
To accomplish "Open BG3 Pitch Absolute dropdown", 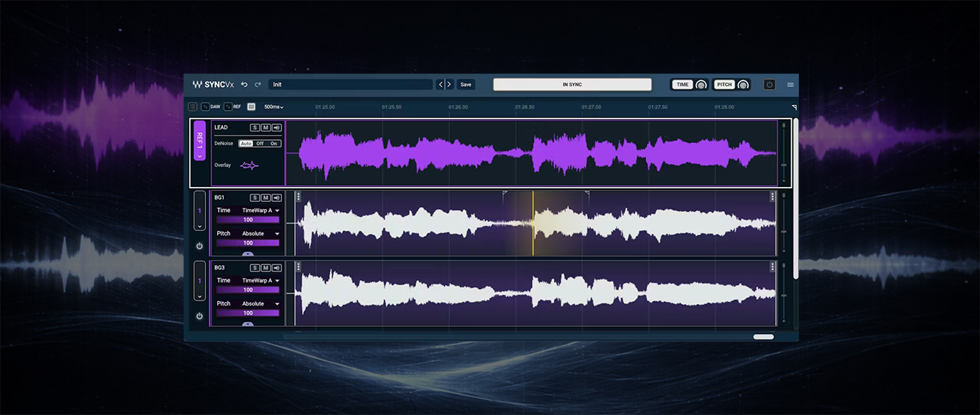I will (261, 303).
